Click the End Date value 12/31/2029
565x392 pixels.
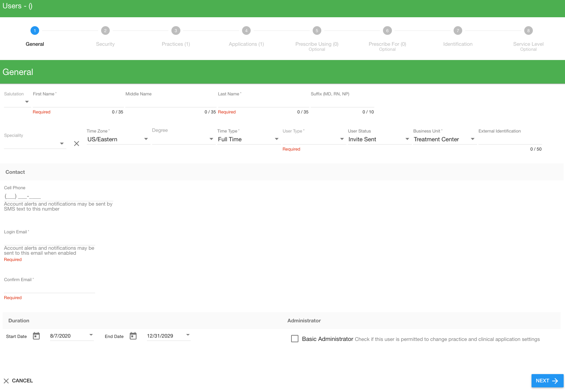pyautogui.click(x=160, y=336)
